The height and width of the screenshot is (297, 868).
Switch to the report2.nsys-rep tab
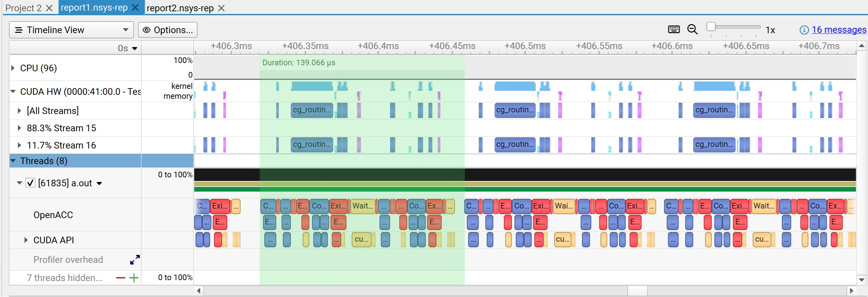click(x=180, y=8)
